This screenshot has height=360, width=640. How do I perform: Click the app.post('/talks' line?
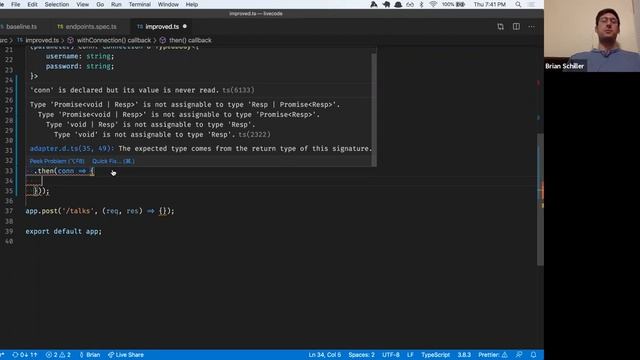pos(100,211)
